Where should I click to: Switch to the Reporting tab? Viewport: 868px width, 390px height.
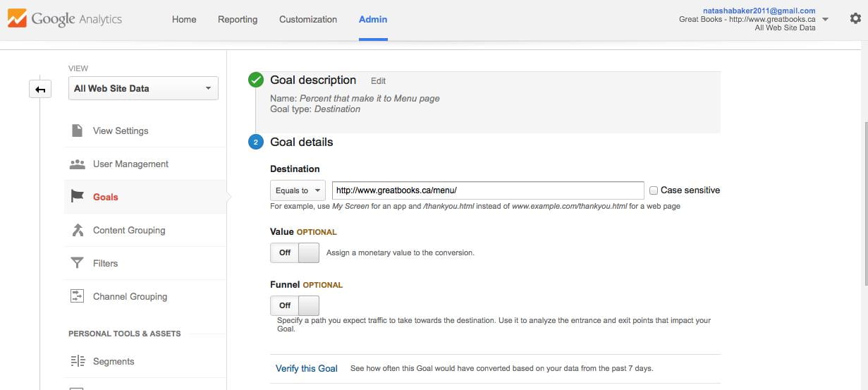point(238,19)
